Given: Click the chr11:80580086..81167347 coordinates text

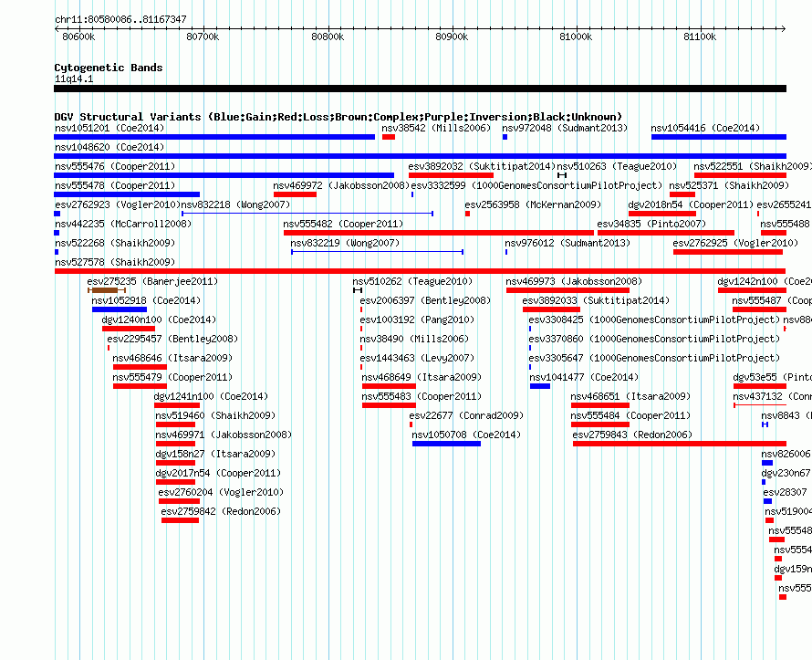Looking at the screenshot, I should tap(120, 19).
